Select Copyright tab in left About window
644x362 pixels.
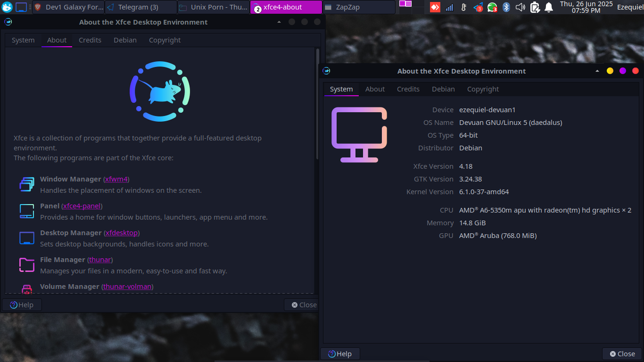(165, 40)
